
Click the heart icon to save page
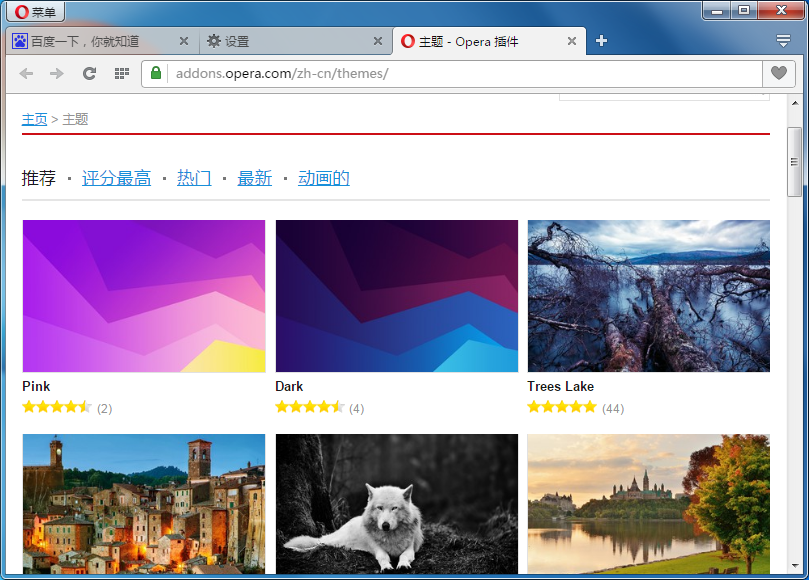pos(778,73)
